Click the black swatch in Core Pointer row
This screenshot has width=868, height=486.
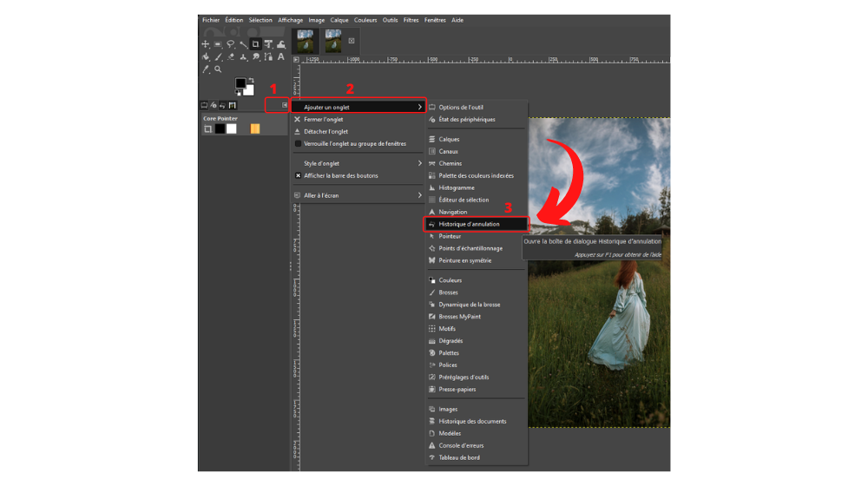[220, 129]
